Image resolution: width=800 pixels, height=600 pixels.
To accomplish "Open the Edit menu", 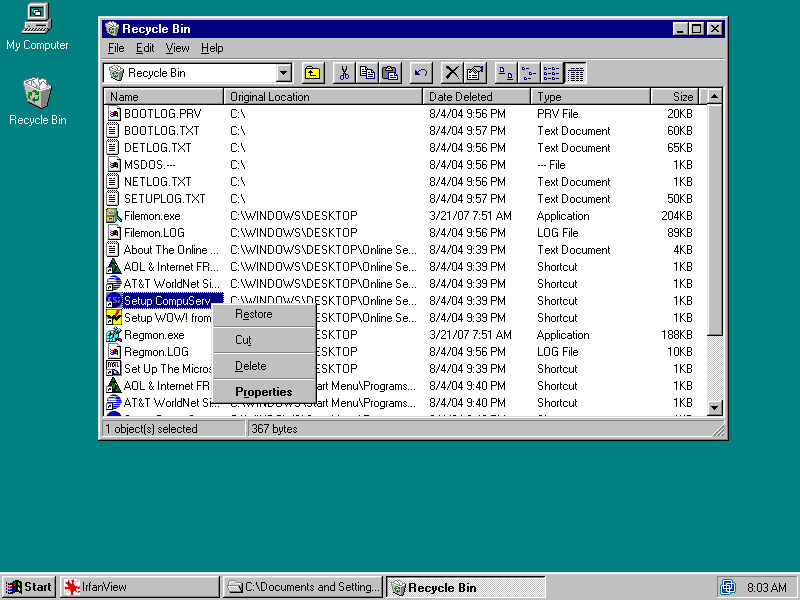I will (144, 47).
